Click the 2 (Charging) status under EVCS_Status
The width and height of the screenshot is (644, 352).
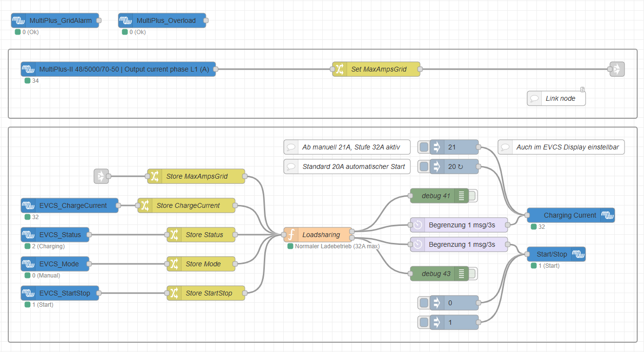tap(48, 246)
